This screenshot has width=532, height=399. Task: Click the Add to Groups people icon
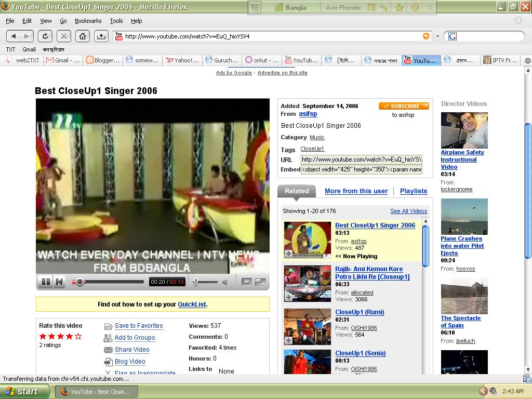click(x=108, y=338)
